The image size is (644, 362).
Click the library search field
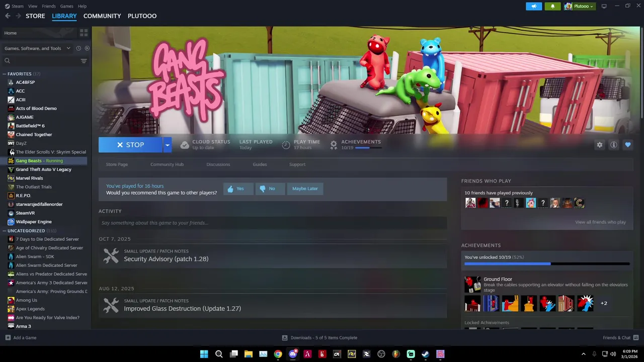41,61
